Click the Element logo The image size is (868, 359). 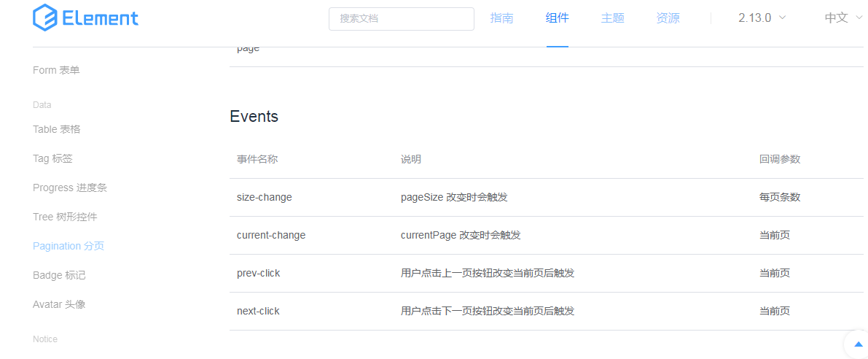86,18
